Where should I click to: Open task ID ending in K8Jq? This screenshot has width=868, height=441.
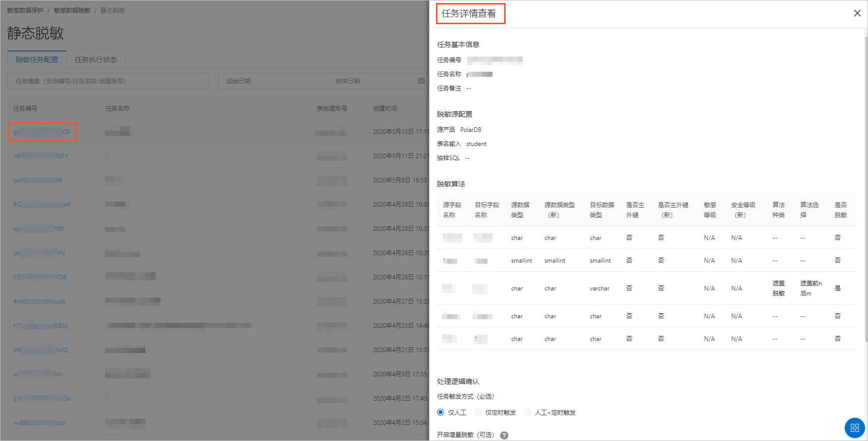(40, 326)
